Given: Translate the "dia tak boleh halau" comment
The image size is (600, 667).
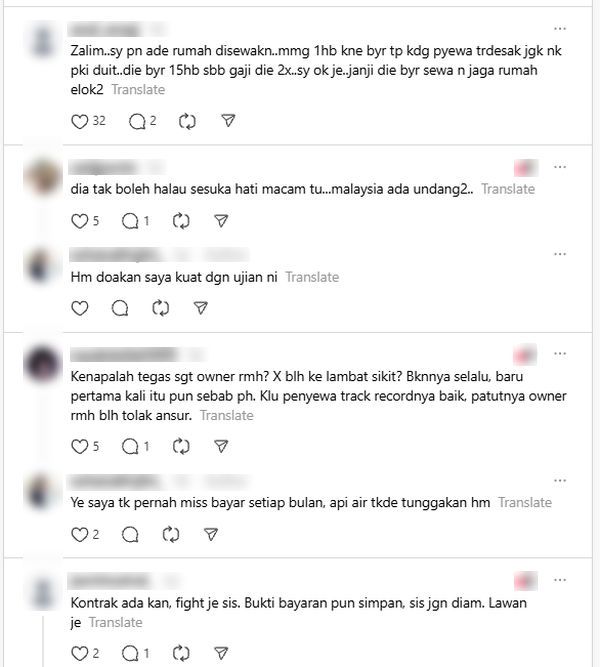Looking at the screenshot, I should click(x=508, y=189).
